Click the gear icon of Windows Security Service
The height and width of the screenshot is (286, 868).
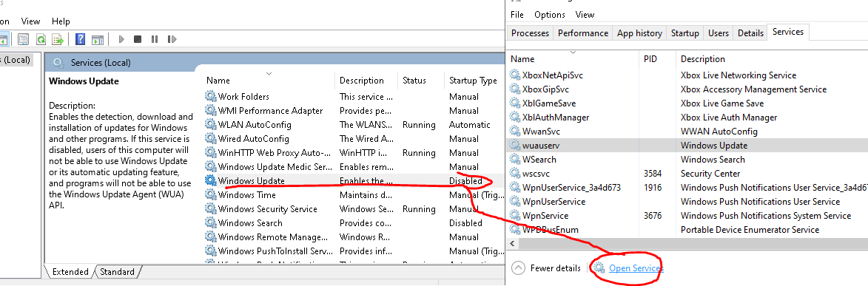210,209
